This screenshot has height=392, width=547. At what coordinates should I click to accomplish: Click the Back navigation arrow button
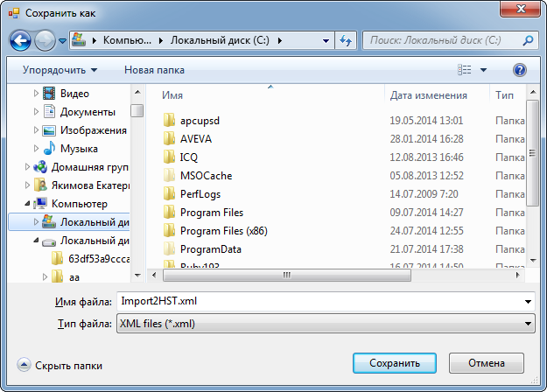[x=20, y=40]
